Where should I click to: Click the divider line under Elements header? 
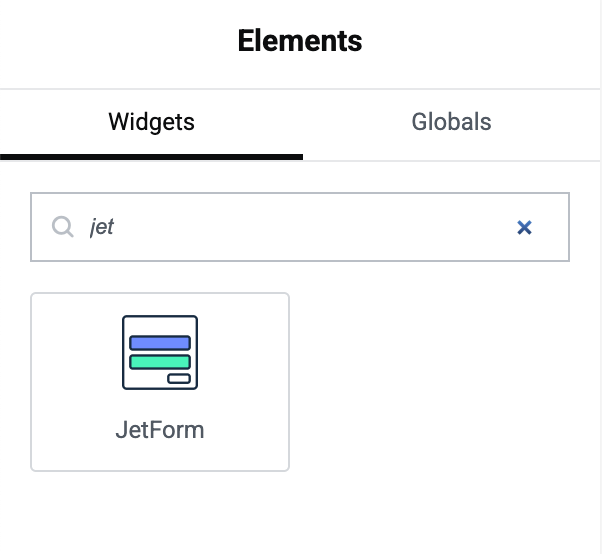[x=300, y=89]
